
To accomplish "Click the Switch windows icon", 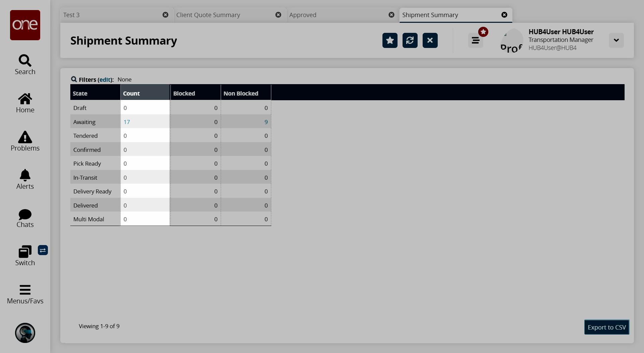I will click(x=25, y=252).
